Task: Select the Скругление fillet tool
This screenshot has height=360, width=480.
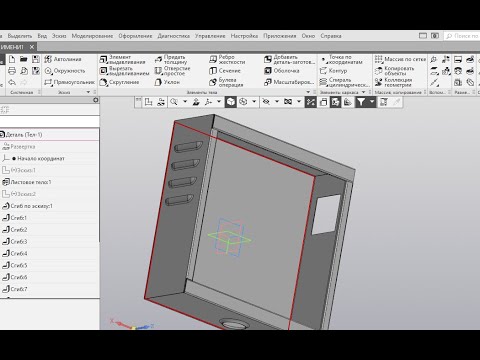Action: (x=119, y=82)
